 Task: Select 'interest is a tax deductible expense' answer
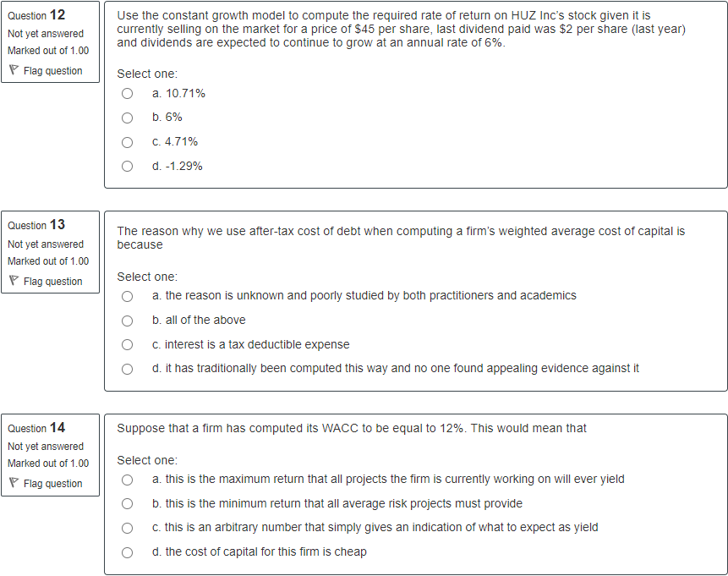coord(127,344)
